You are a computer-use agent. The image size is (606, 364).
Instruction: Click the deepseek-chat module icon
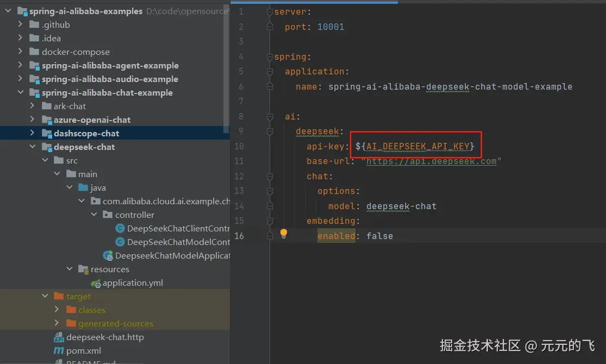tap(47, 147)
